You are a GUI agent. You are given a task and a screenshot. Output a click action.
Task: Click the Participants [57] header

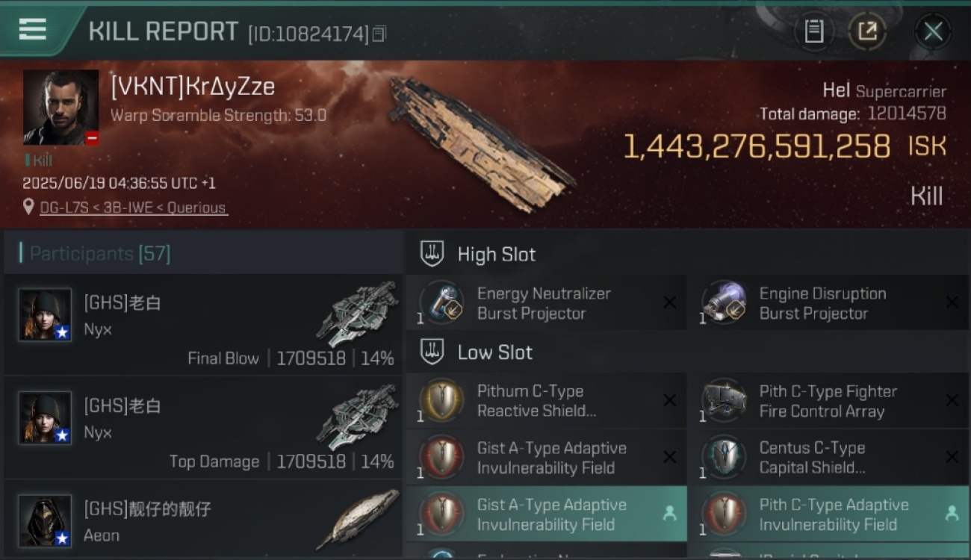coord(100,254)
